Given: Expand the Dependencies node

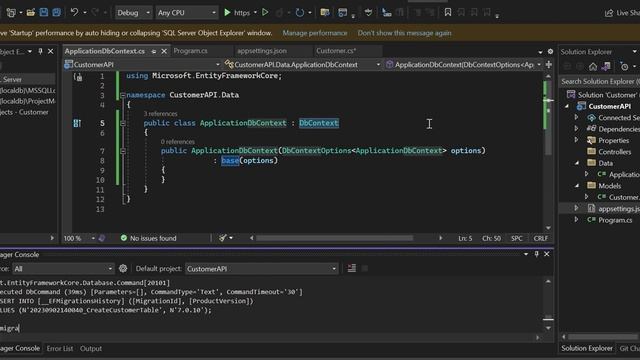Looking at the screenshot, I should (576, 129).
